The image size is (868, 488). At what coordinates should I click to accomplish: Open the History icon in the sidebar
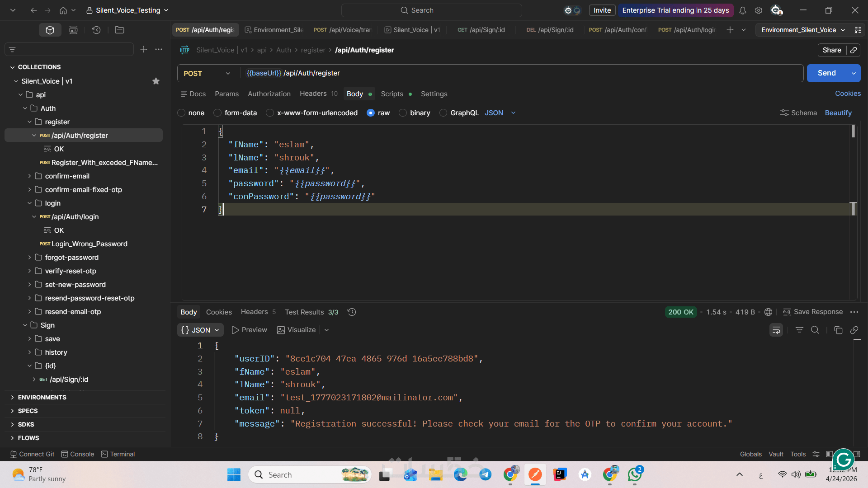click(x=96, y=30)
